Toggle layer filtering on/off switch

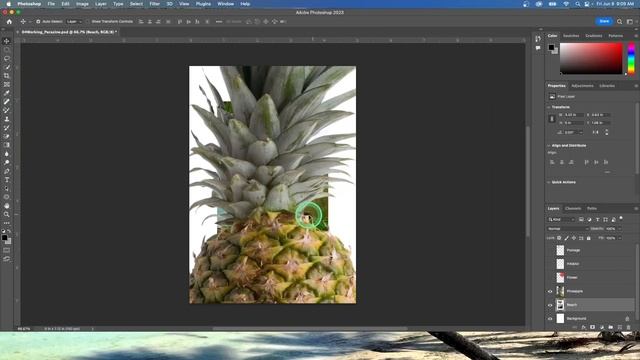(621, 219)
